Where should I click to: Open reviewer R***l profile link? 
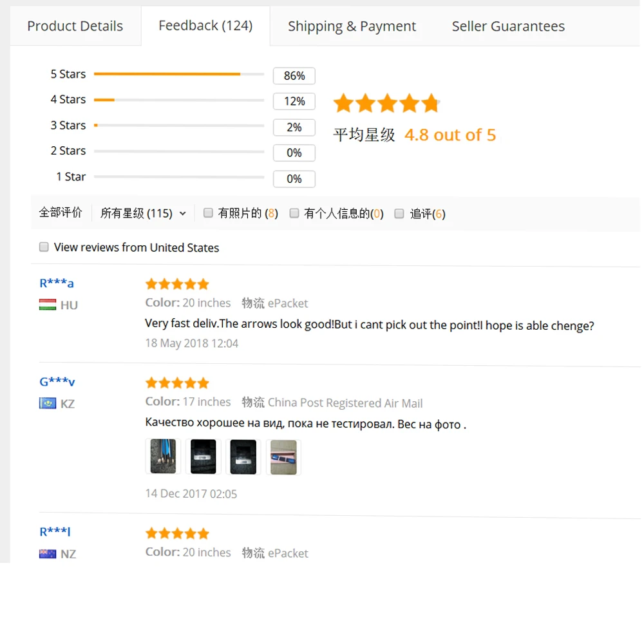[x=55, y=531]
